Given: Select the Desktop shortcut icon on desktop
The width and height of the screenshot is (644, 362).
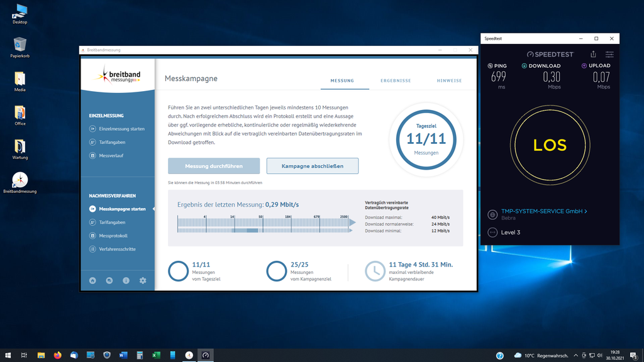Looking at the screenshot, I should [19, 14].
